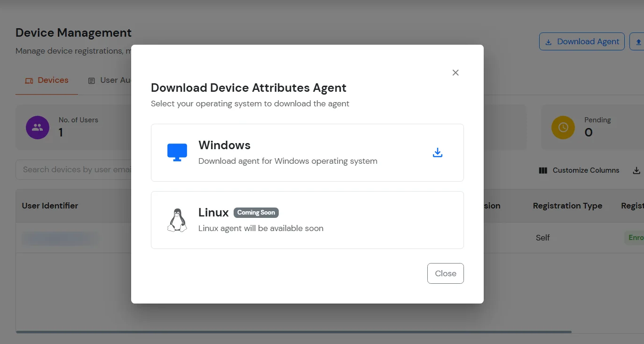Click the purple users icon

click(x=38, y=128)
